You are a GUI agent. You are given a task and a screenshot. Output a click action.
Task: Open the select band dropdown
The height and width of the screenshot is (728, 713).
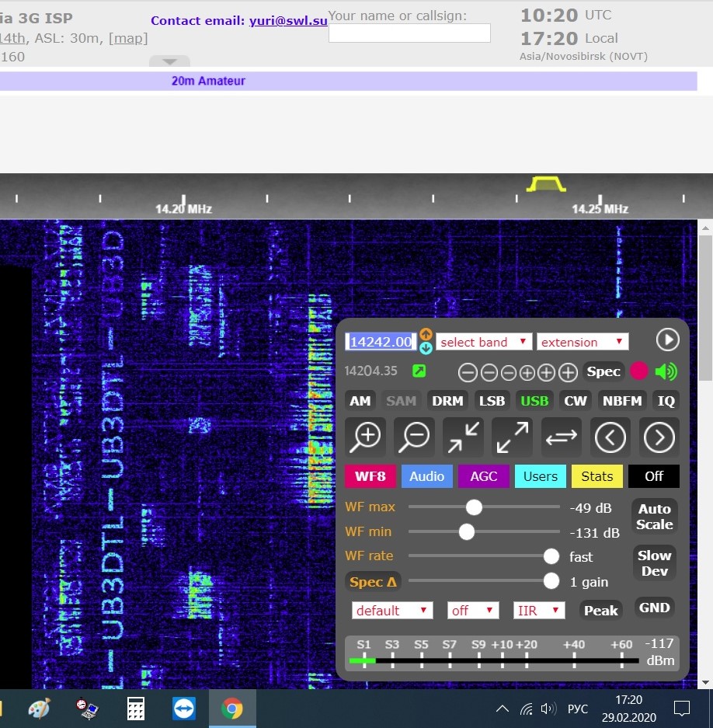coord(483,342)
